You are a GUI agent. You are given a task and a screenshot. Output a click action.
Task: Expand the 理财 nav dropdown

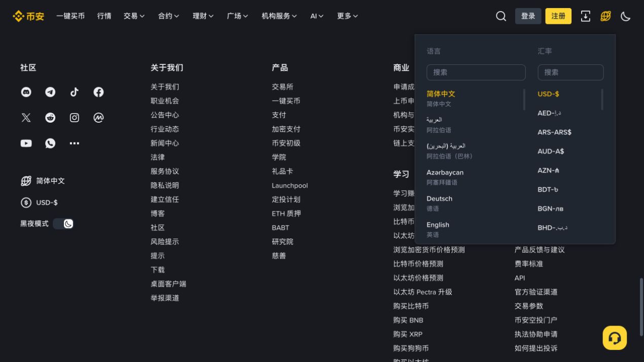203,16
